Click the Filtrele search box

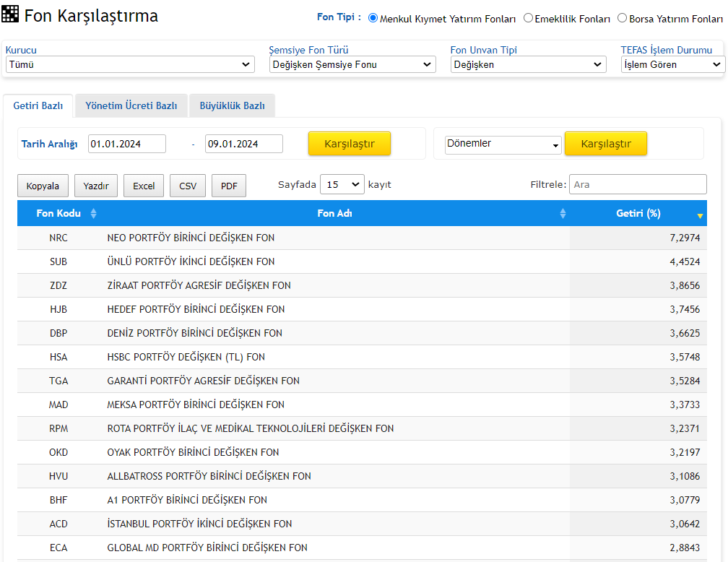tap(638, 184)
